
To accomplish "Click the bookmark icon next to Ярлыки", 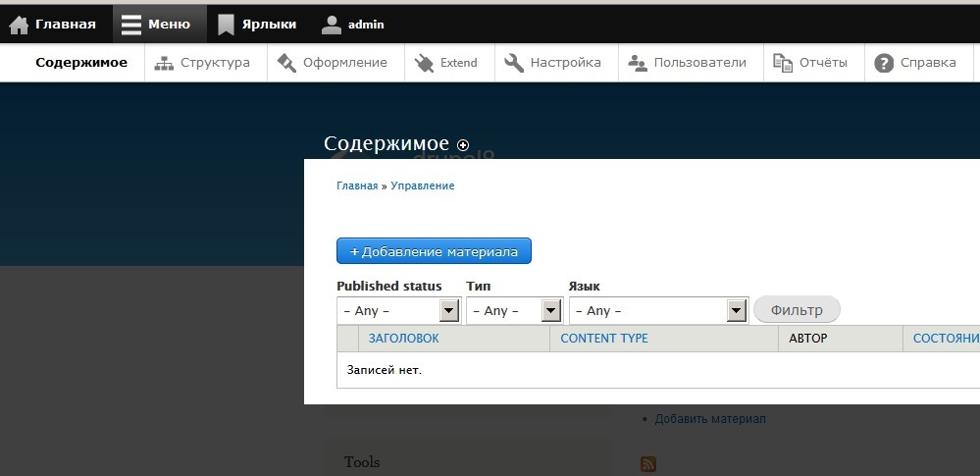I will tap(225, 25).
